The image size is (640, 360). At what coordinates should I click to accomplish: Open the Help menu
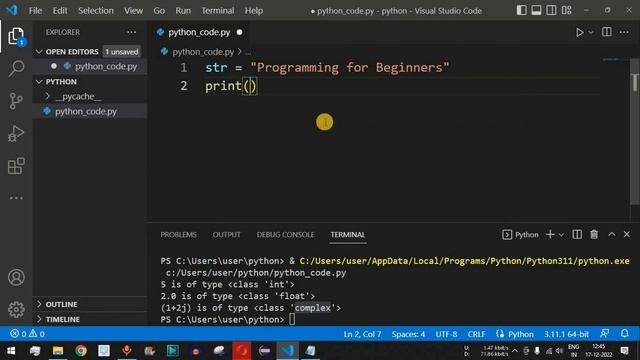(x=254, y=11)
